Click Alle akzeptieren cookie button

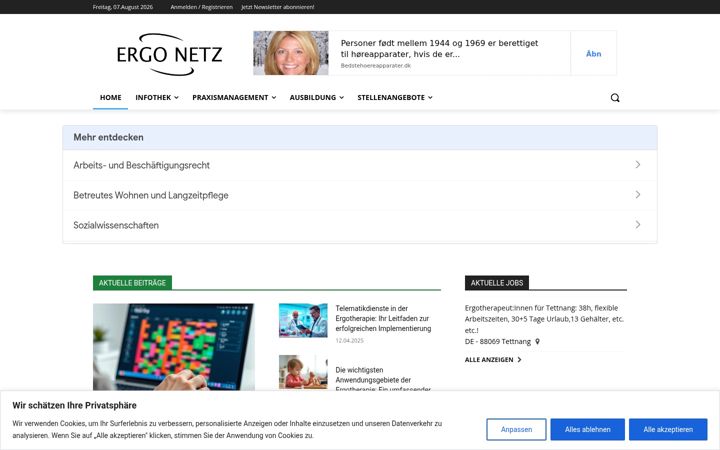pos(668,429)
